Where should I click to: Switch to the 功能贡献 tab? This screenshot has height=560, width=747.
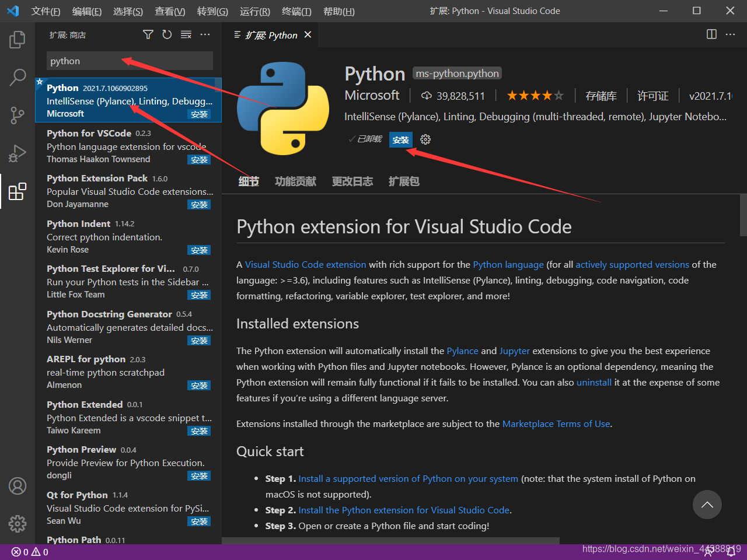coord(295,181)
